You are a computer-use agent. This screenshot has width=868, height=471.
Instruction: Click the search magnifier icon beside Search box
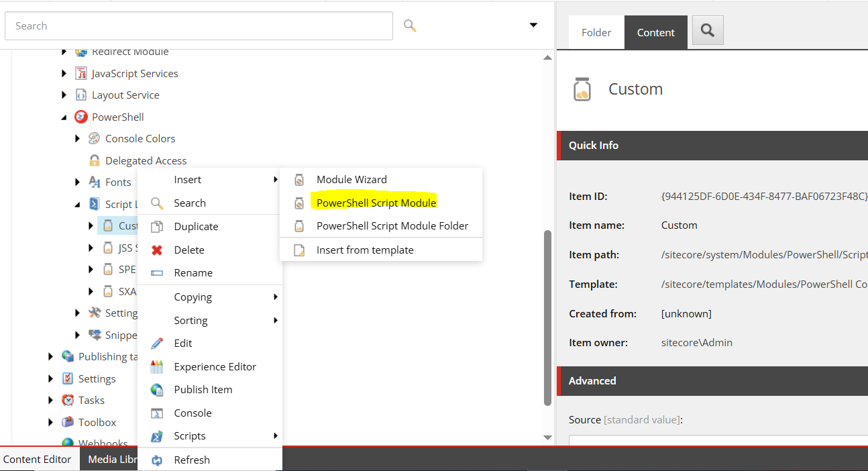pos(410,25)
